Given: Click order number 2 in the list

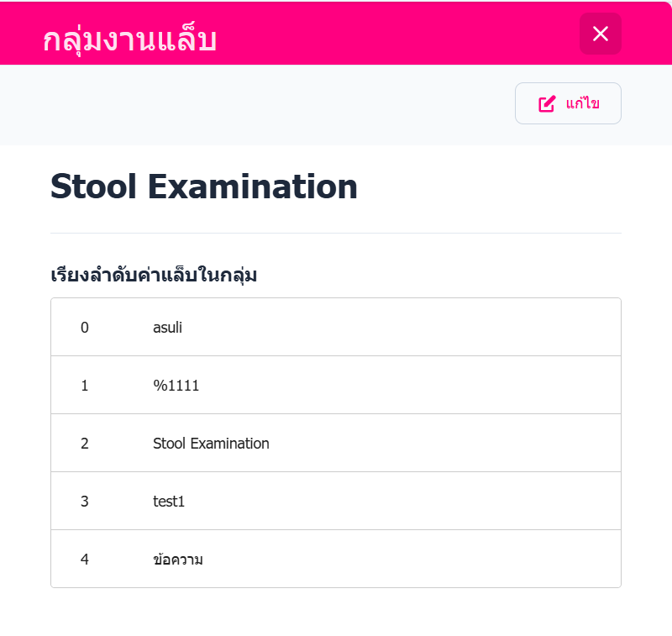Looking at the screenshot, I should coord(84,444).
